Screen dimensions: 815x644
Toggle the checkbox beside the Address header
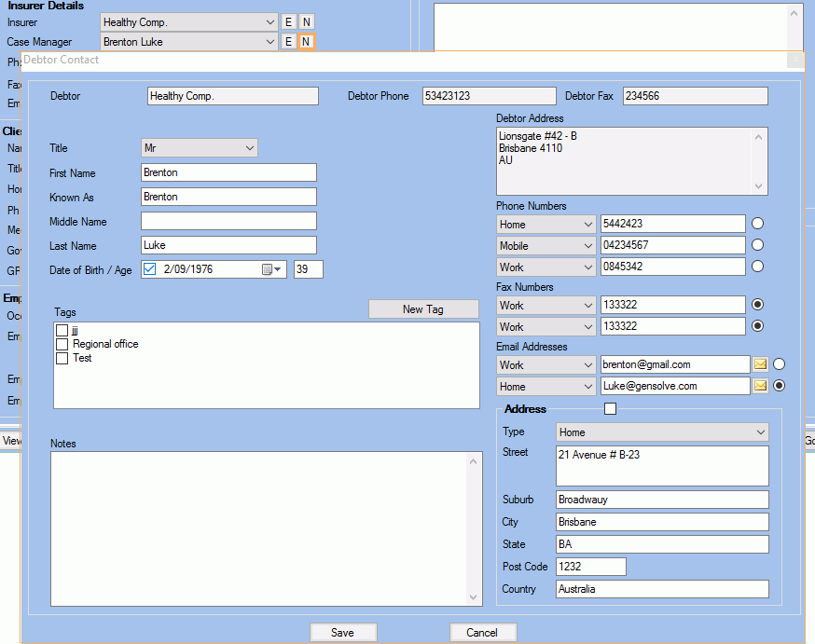pyautogui.click(x=611, y=408)
